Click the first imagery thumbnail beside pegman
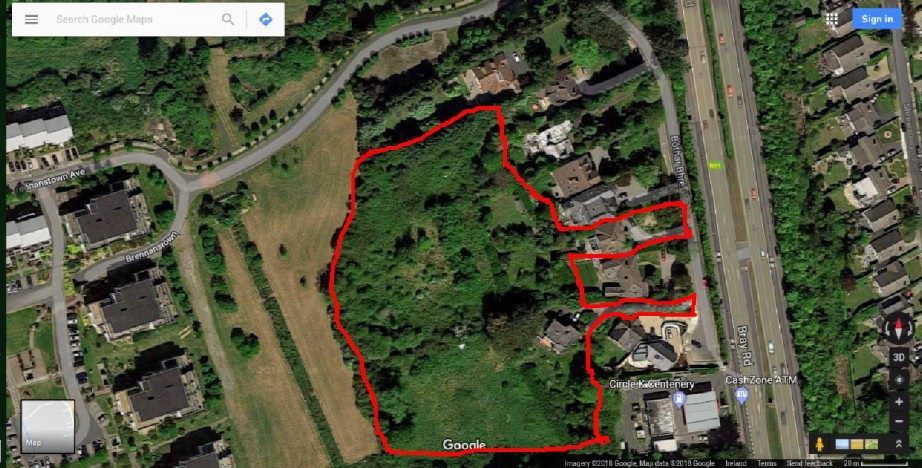Image resolution: width=922 pixels, height=468 pixels. 842,444
